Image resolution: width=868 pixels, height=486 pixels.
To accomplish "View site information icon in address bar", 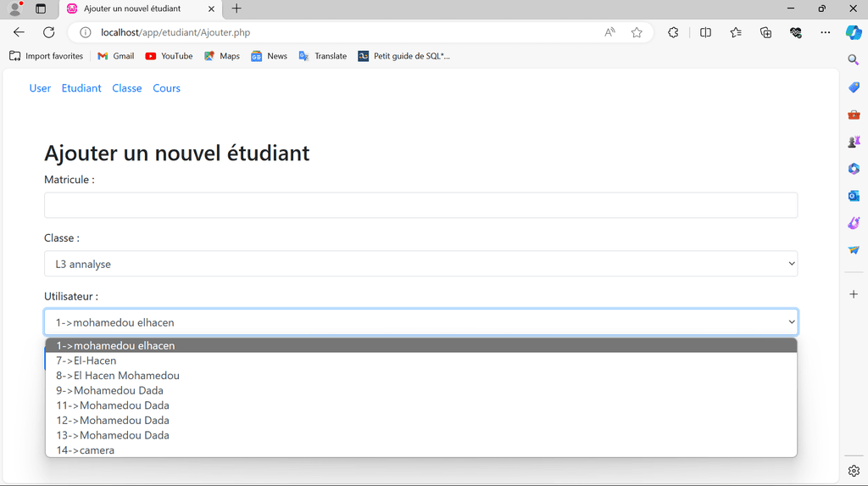I will click(86, 32).
